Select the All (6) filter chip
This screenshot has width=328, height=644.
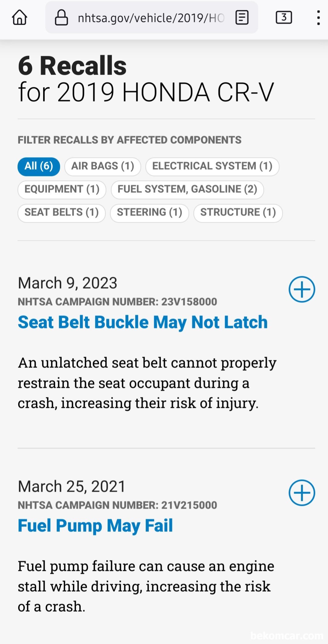click(39, 166)
